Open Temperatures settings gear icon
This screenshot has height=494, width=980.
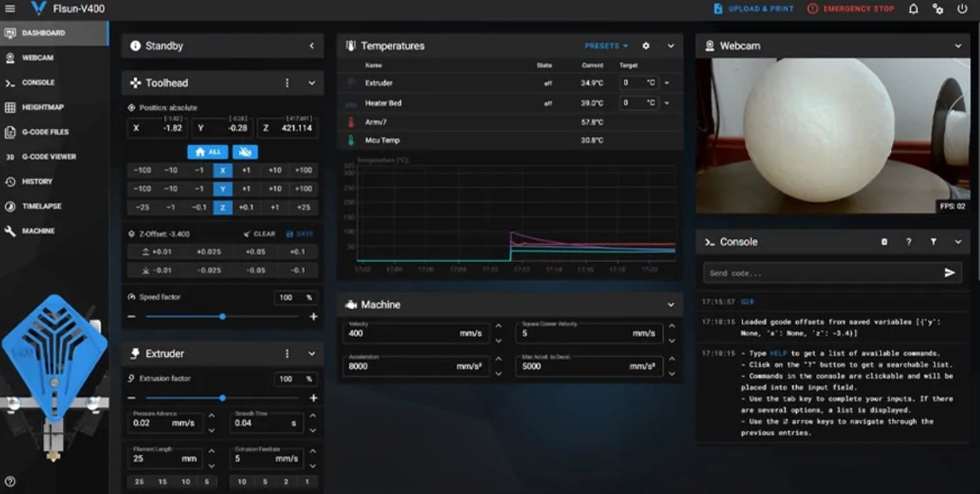[646, 46]
